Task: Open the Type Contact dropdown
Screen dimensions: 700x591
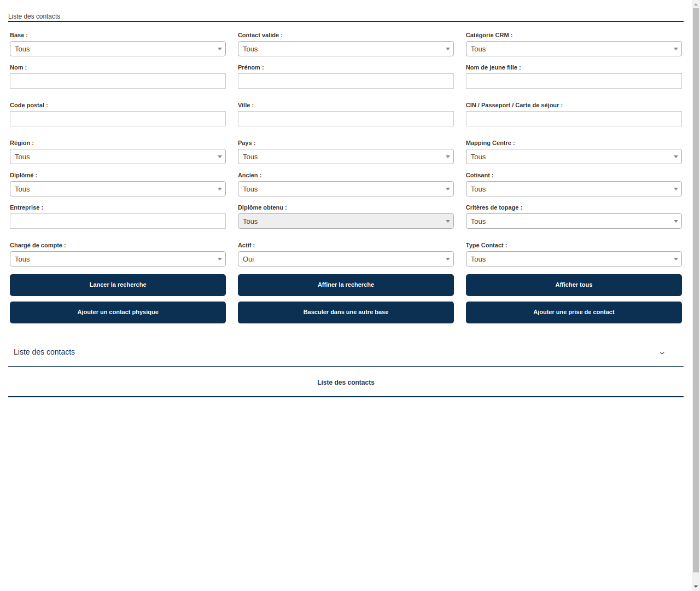Action: click(x=573, y=259)
